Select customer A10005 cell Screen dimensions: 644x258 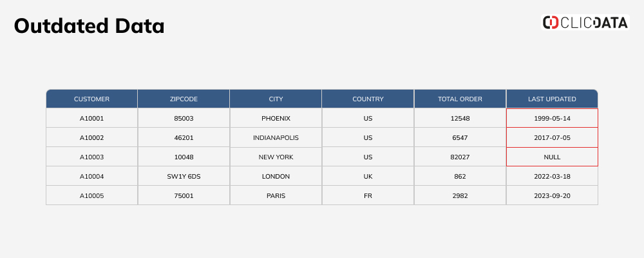[x=91, y=195]
